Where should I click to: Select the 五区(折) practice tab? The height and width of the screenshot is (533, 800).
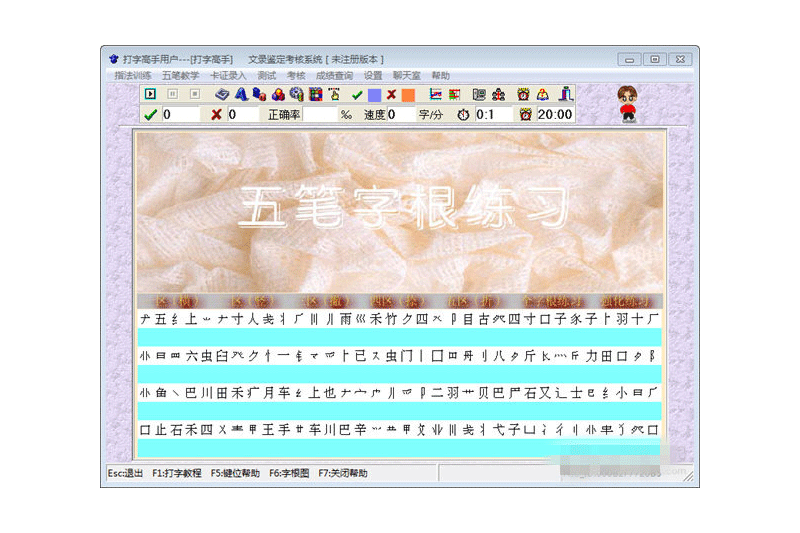click(473, 301)
